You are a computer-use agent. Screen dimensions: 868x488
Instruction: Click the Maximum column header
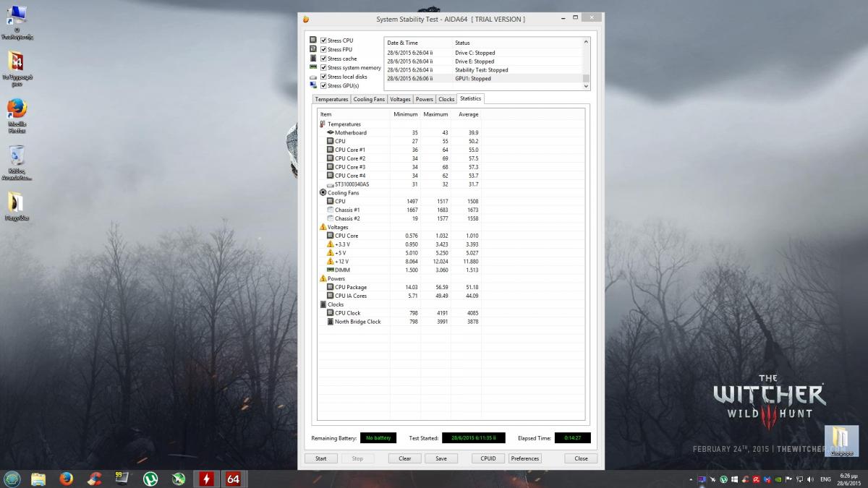click(435, 114)
